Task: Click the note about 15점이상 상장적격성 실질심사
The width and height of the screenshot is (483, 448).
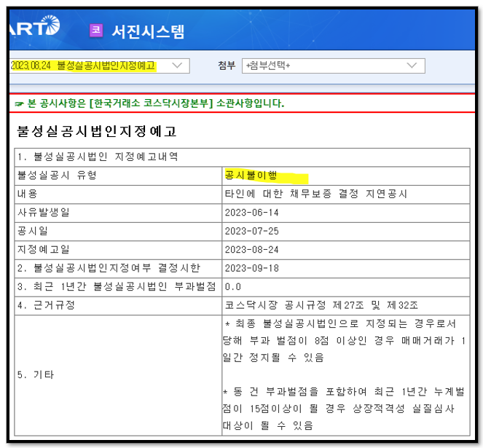Action: click(x=343, y=409)
